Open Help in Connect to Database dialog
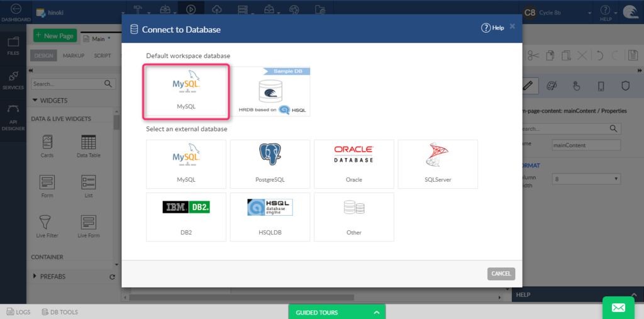 tap(492, 28)
